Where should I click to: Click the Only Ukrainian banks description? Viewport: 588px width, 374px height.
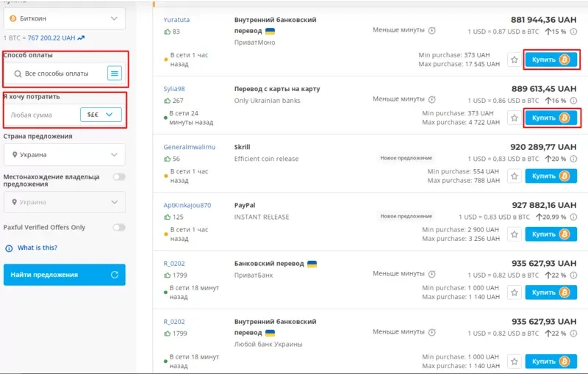(268, 101)
